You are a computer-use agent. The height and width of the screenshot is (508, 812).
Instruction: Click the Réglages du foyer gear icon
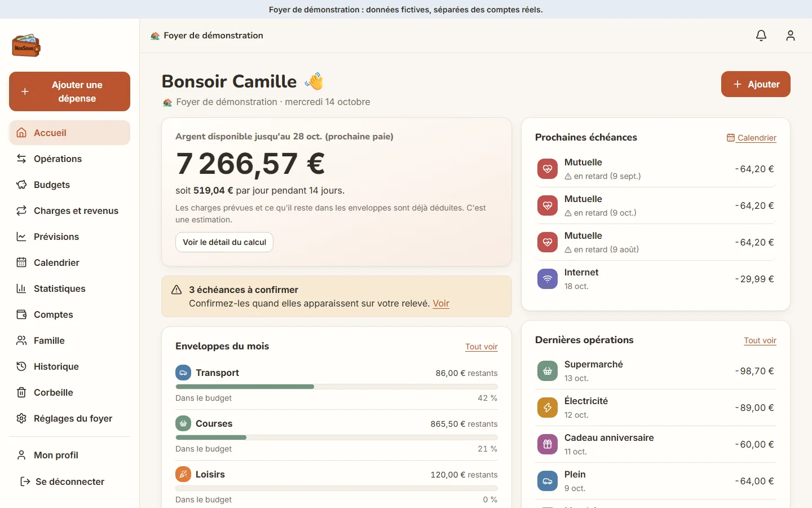(x=21, y=418)
